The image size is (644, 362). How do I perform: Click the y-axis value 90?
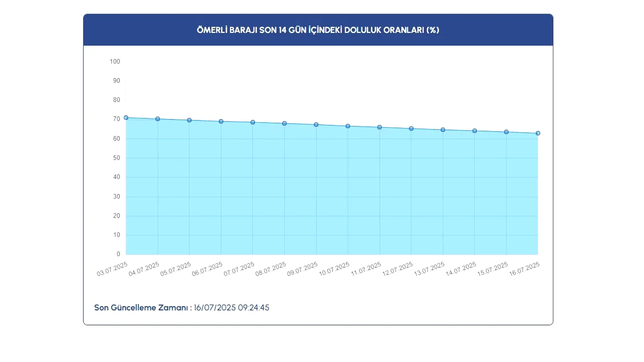[x=117, y=81]
